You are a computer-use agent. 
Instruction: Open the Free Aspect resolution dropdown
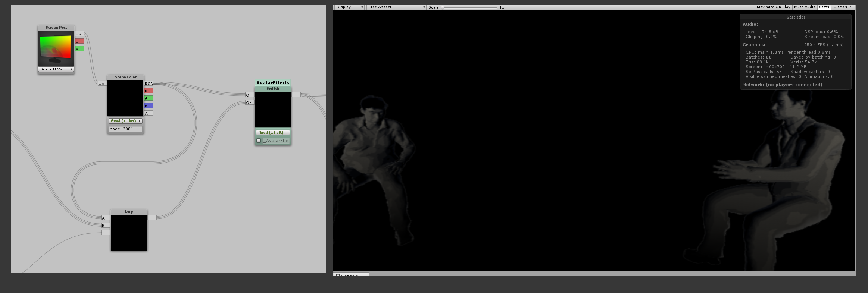click(x=396, y=7)
